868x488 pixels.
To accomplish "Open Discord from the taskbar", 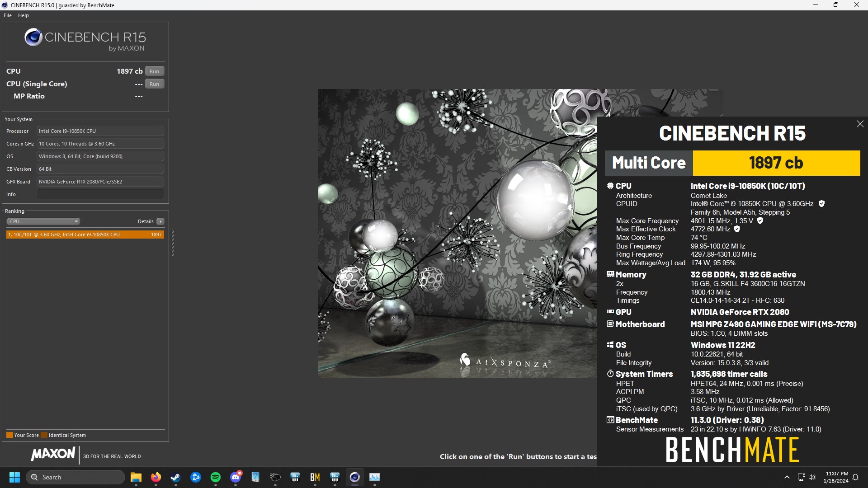I will (x=236, y=477).
